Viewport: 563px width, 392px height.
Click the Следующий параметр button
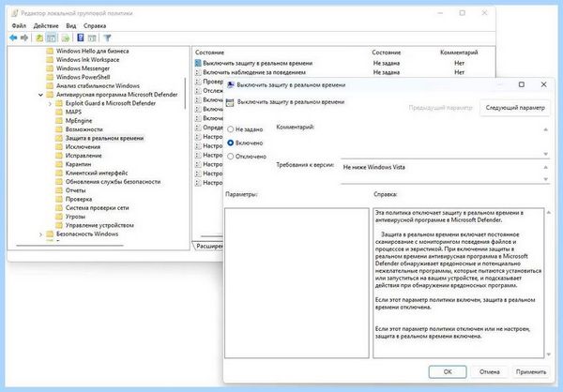(x=515, y=108)
